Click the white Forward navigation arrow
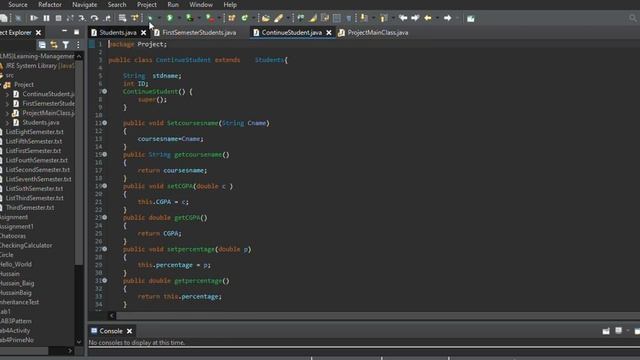640x360 pixels. pyautogui.click(x=447, y=18)
